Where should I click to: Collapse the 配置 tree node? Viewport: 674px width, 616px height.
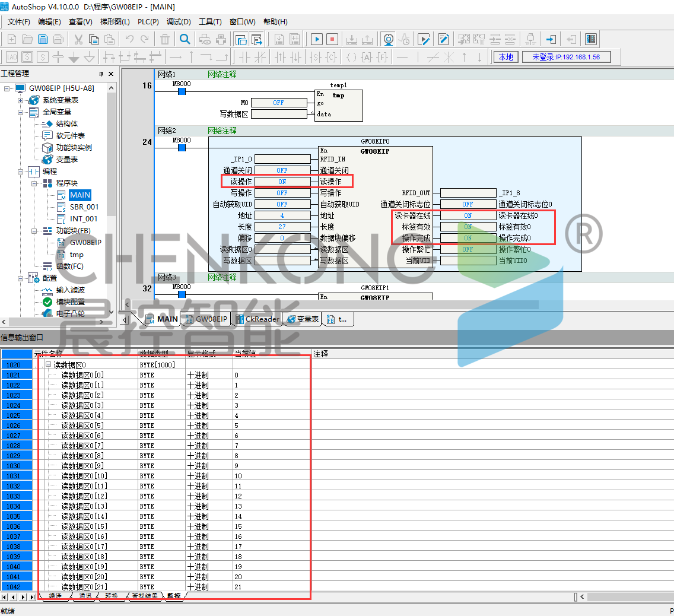pos(20,278)
